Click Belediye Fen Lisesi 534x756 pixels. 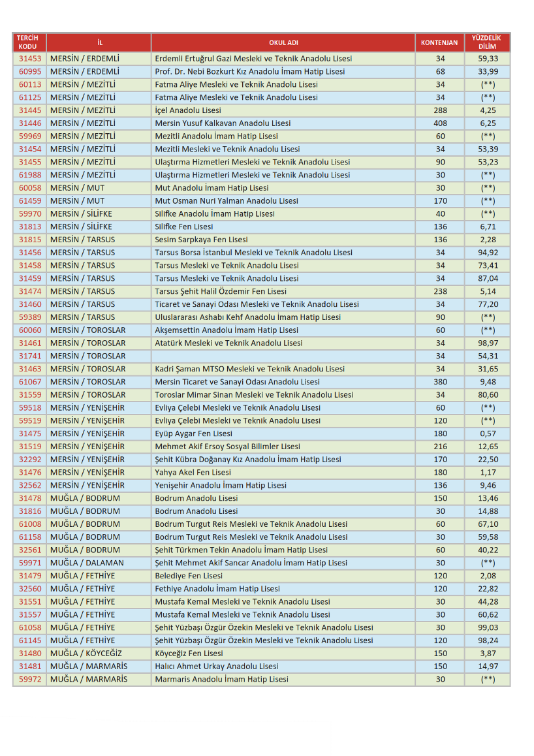(189, 576)
